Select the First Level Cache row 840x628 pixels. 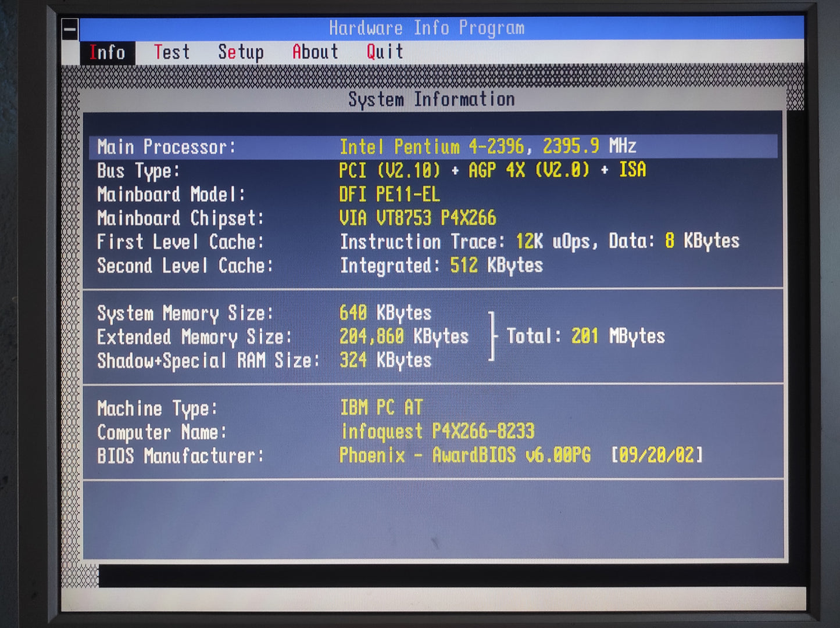click(417, 242)
